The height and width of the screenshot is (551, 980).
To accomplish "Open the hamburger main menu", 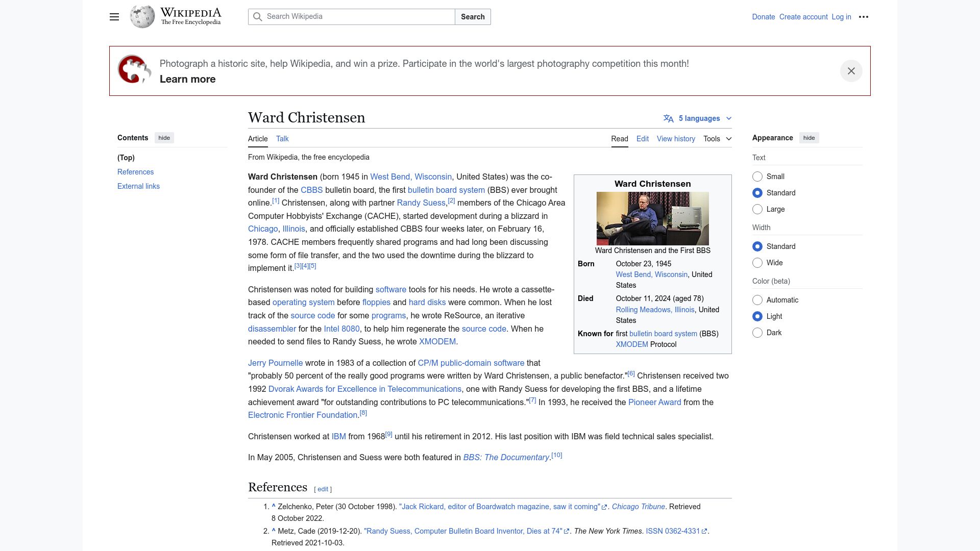I will [114, 17].
